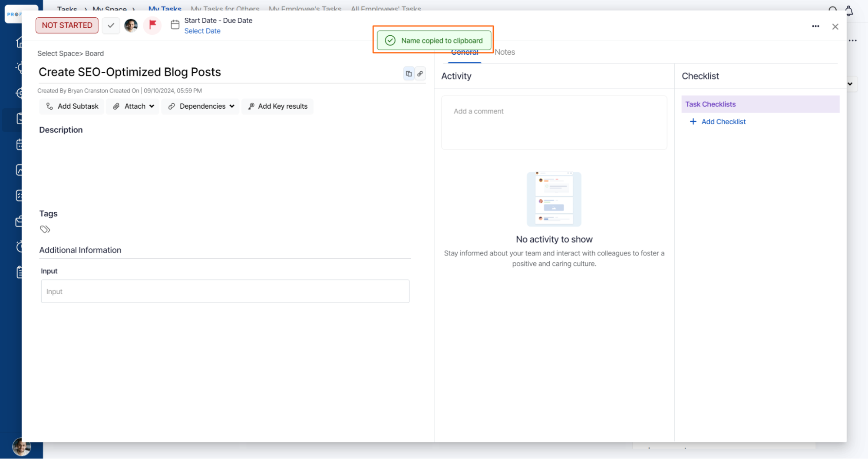868x459 pixels.
Task: Mark task complete with checkmark button
Action: [111, 25]
